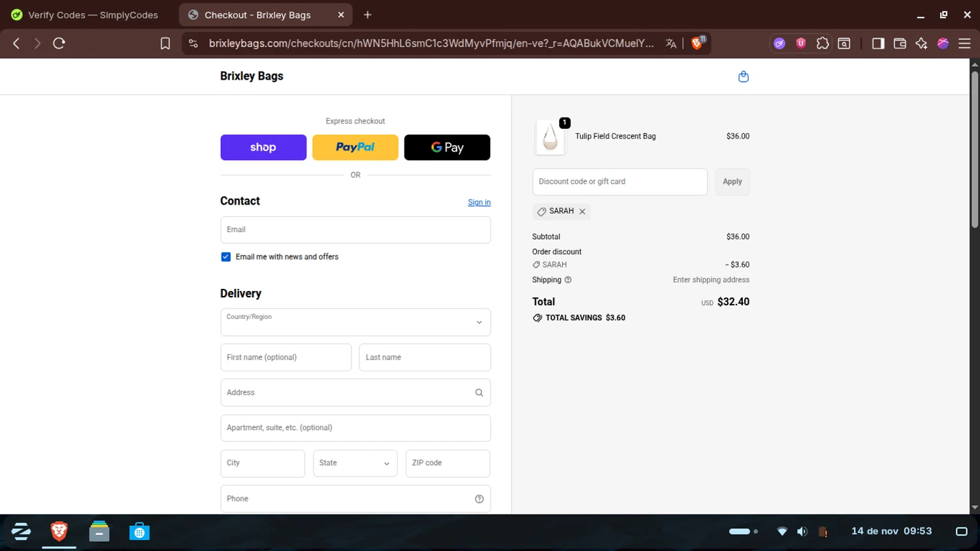The width and height of the screenshot is (980, 551).
Task: Open software store from taskbar
Action: click(x=139, y=531)
